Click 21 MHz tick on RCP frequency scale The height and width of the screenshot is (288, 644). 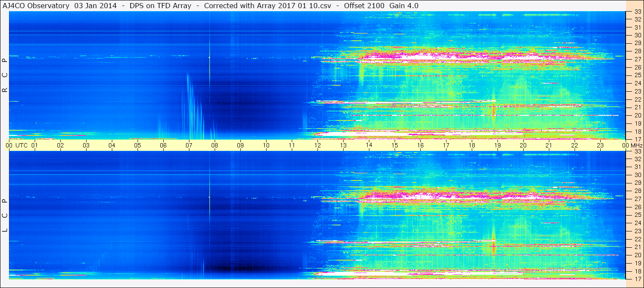point(638,107)
